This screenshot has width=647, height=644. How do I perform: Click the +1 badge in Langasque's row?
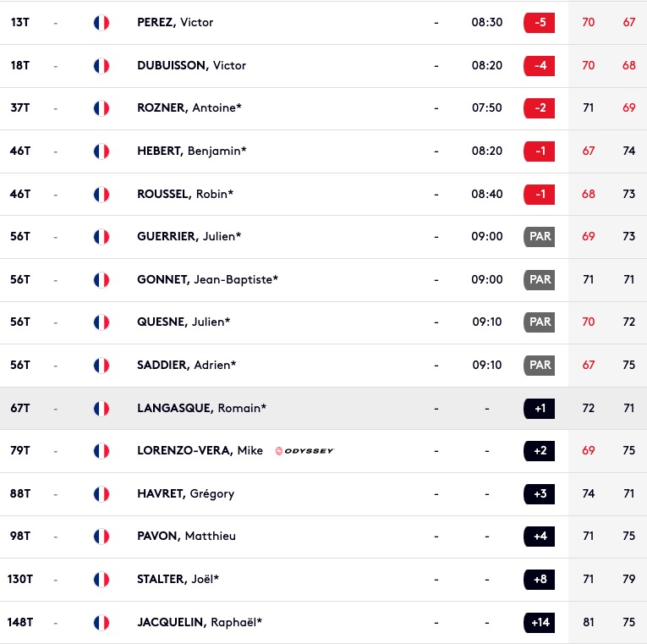[x=539, y=409]
